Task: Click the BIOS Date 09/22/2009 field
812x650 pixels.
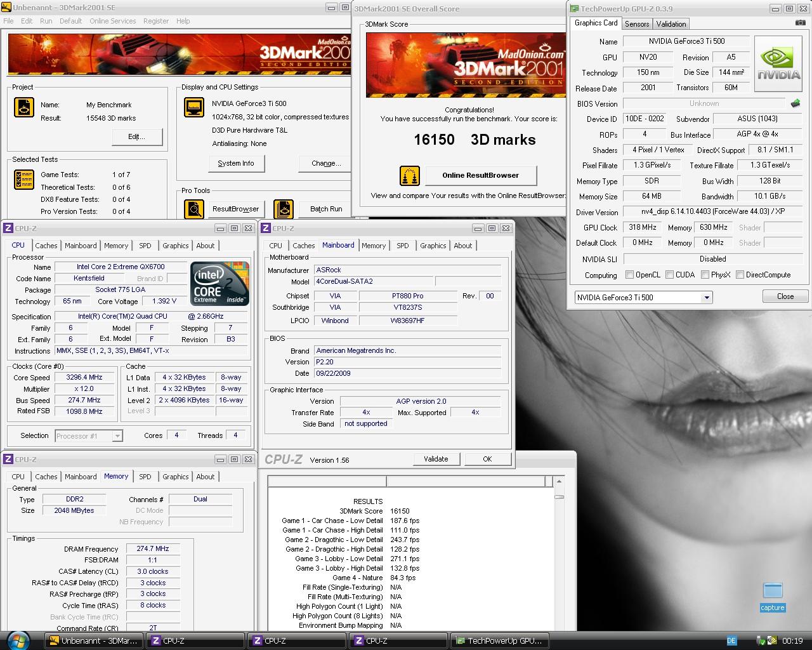Action: (x=407, y=373)
